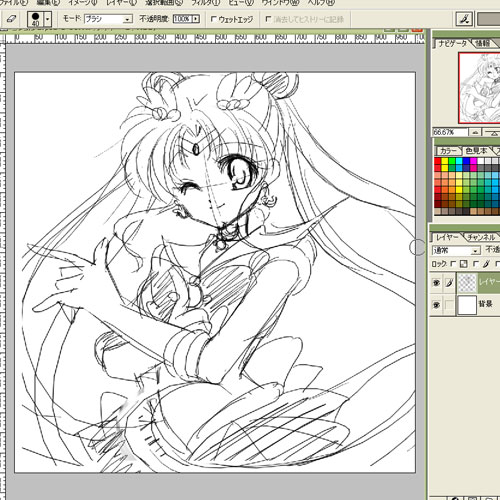Click the 不透明度 100% value field

tap(182, 19)
